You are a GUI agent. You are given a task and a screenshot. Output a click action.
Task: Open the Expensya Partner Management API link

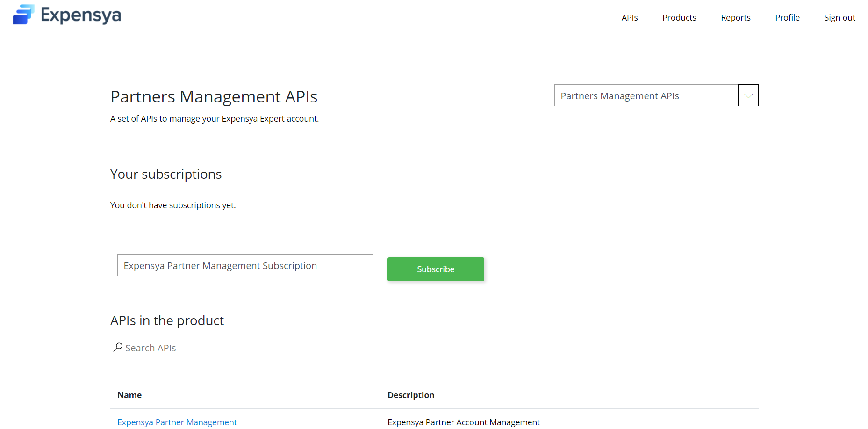coord(177,422)
